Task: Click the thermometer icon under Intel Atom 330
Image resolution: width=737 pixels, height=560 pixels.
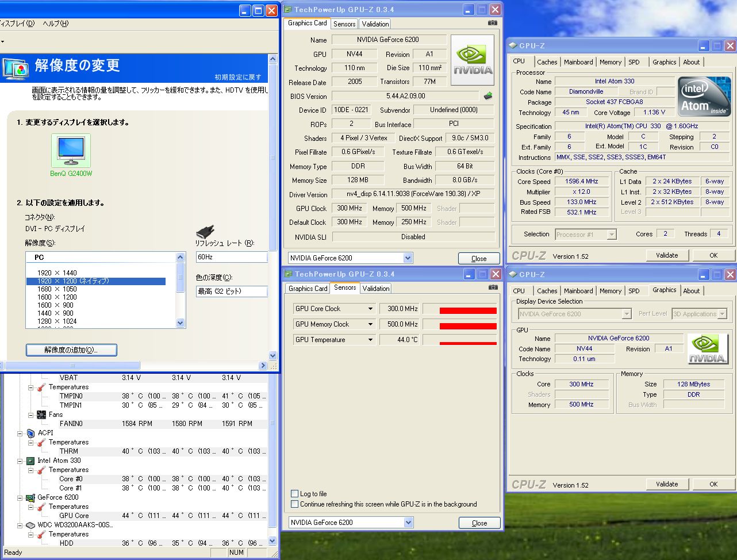Action: (x=41, y=470)
